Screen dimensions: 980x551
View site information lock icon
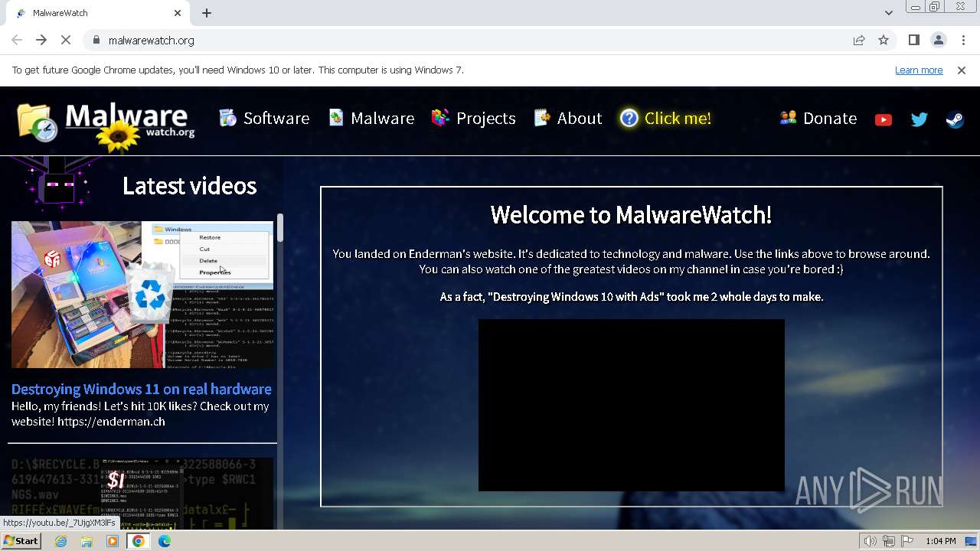[96, 40]
